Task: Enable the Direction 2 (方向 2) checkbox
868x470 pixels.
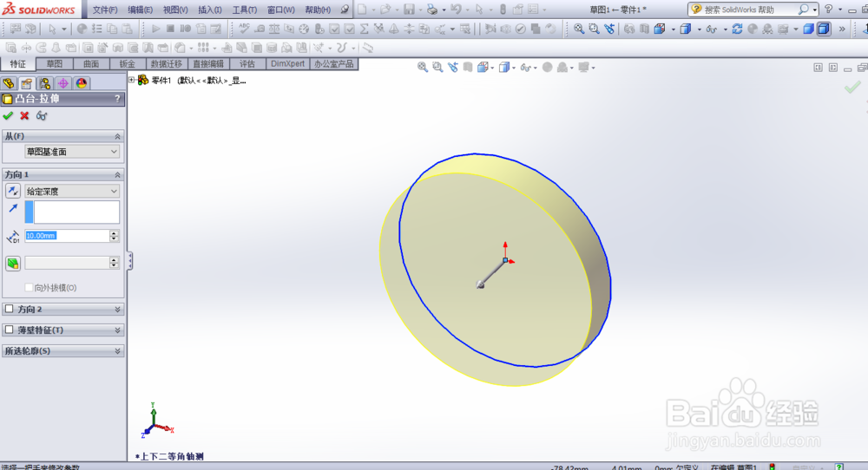Action: point(9,309)
